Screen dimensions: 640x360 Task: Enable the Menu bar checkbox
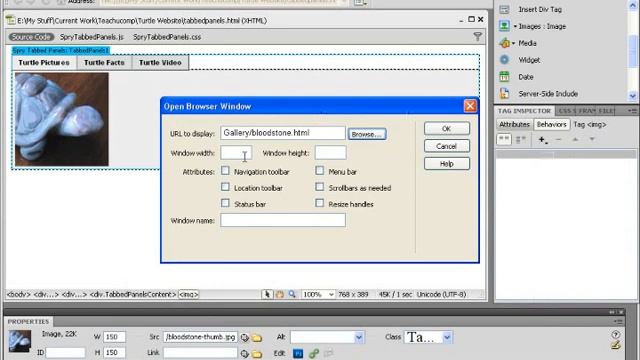click(x=320, y=171)
